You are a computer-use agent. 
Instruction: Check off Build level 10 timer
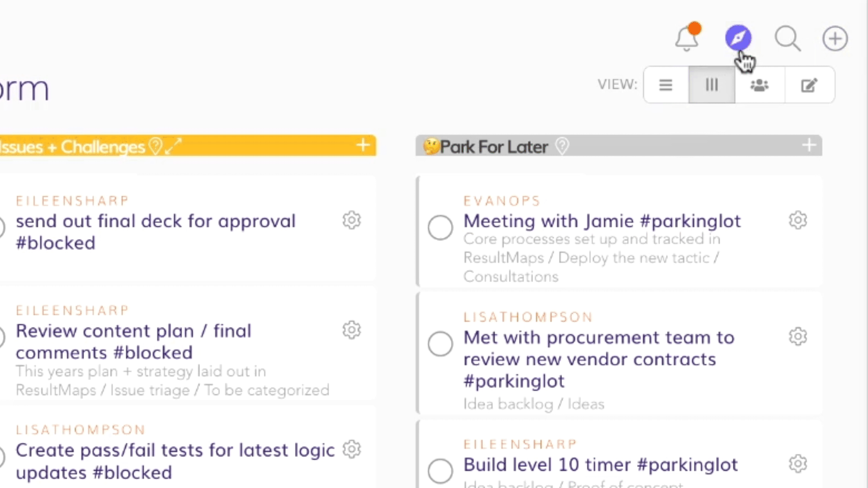click(440, 470)
